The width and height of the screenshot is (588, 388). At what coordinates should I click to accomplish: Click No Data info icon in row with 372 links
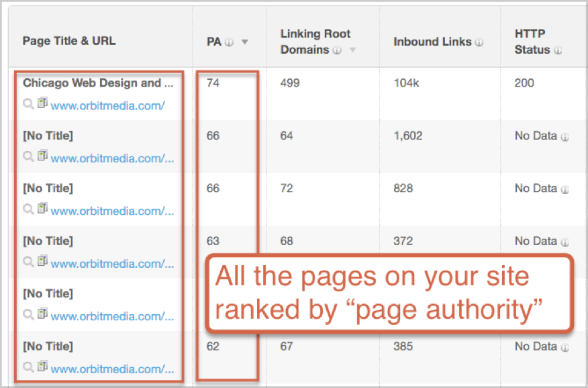(x=565, y=242)
